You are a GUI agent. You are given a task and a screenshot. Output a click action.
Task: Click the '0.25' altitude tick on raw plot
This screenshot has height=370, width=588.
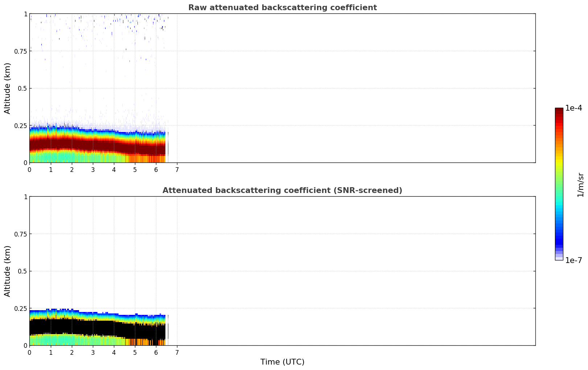tap(20, 126)
